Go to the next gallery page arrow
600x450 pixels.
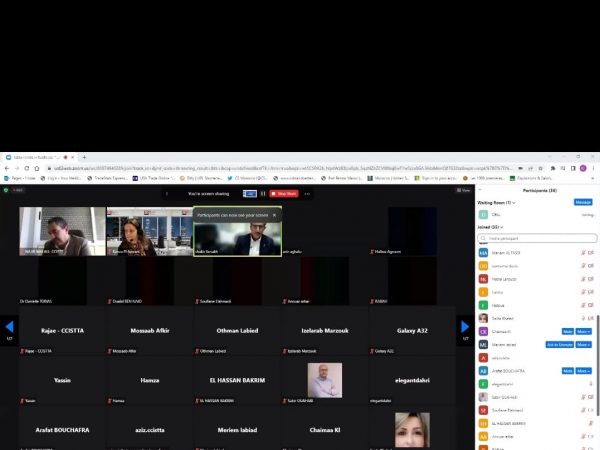tap(465, 327)
